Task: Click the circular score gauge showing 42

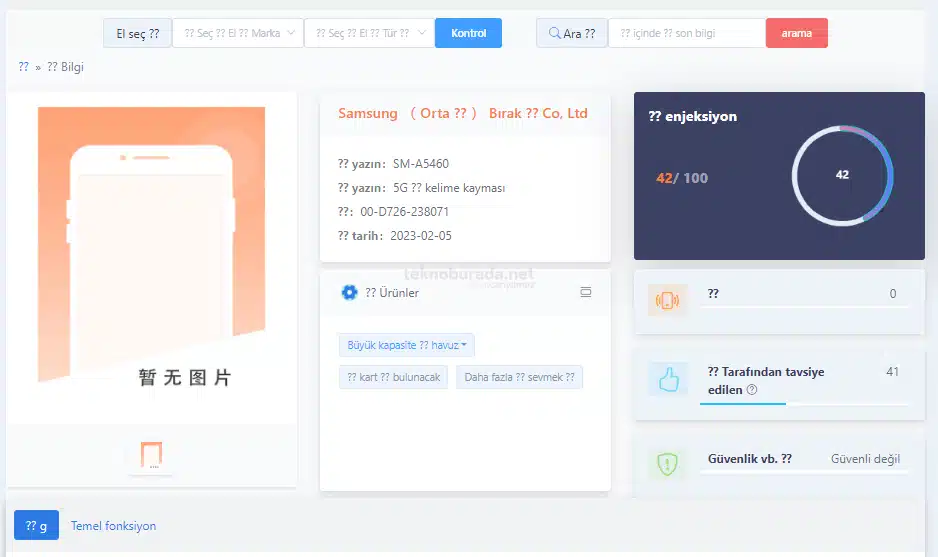Action: pos(842,175)
